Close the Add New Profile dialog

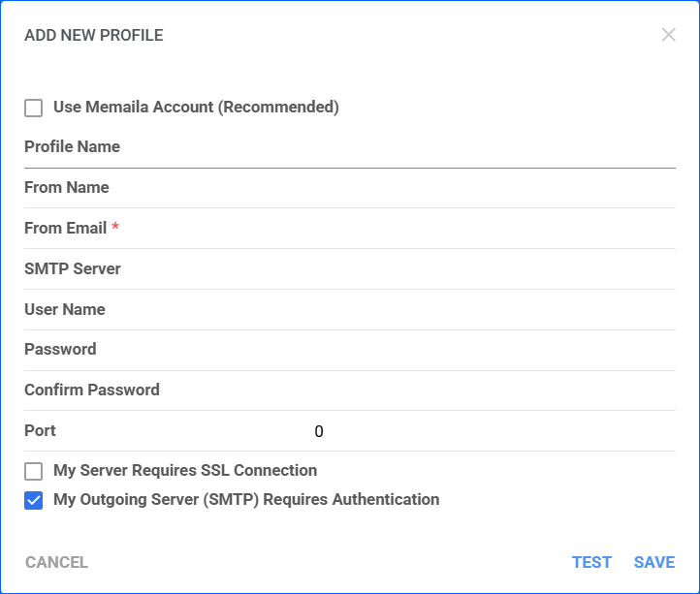668,35
